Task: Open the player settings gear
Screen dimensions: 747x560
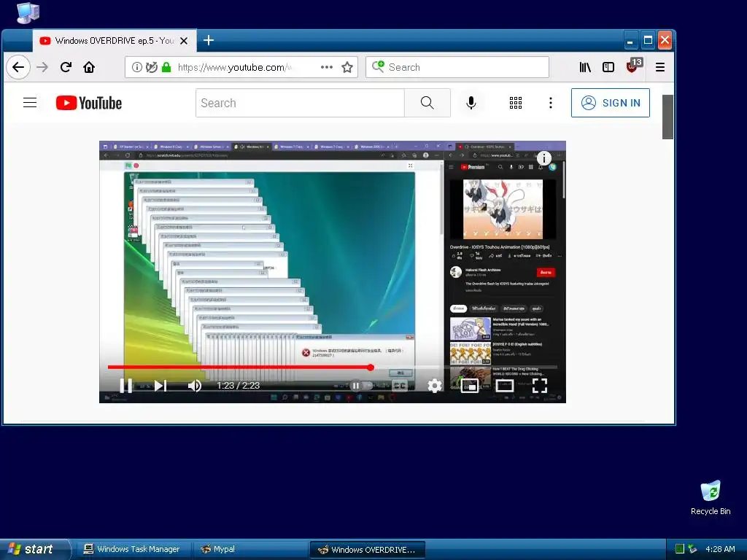Action: pos(435,385)
